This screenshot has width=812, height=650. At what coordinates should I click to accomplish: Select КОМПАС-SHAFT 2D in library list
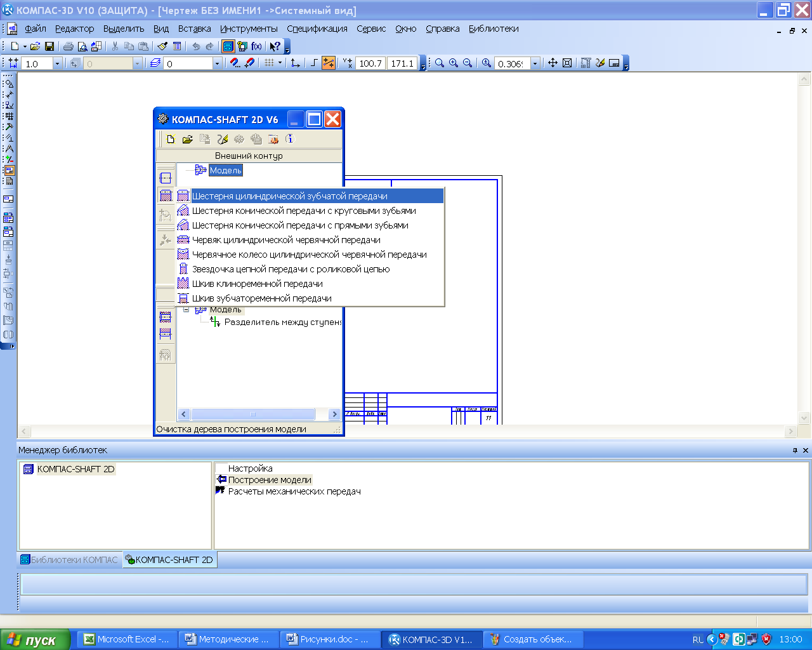click(75, 469)
